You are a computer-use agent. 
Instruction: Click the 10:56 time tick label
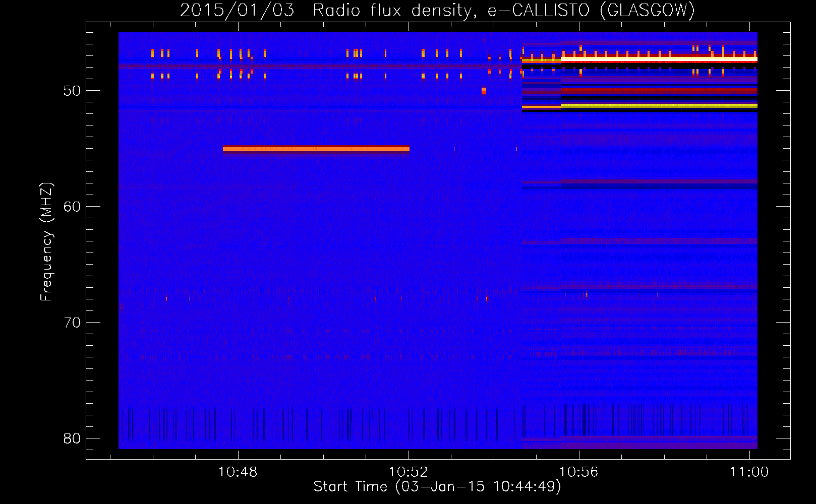[579, 472]
